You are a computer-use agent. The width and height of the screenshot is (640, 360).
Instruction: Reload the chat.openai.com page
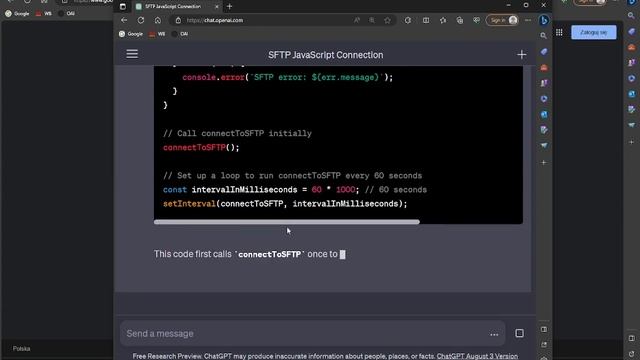coord(141,20)
